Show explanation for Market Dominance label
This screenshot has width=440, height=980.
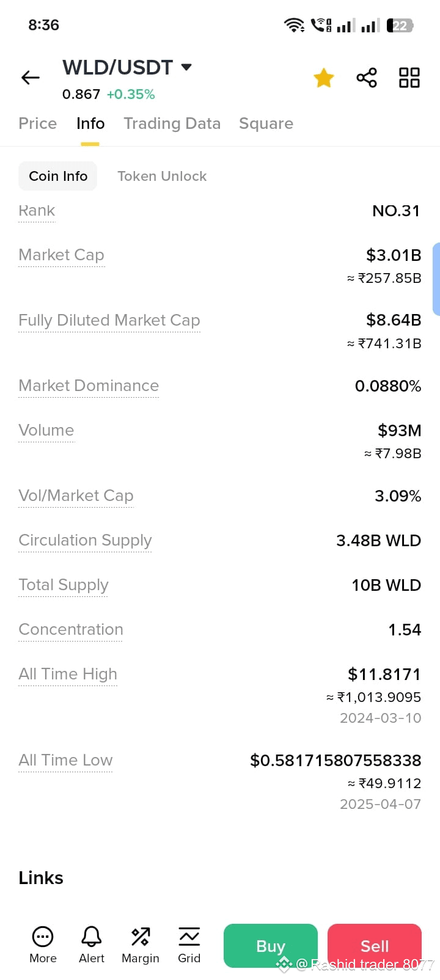(x=89, y=386)
